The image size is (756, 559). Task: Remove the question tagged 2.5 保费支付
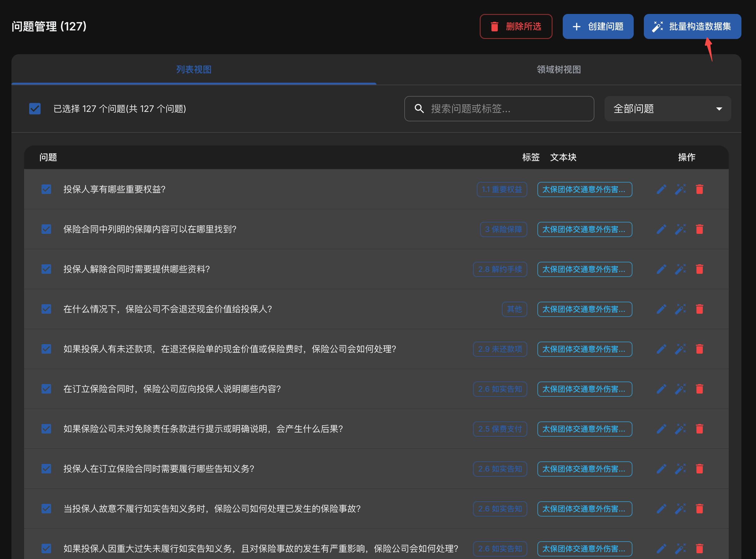click(x=700, y=429)
